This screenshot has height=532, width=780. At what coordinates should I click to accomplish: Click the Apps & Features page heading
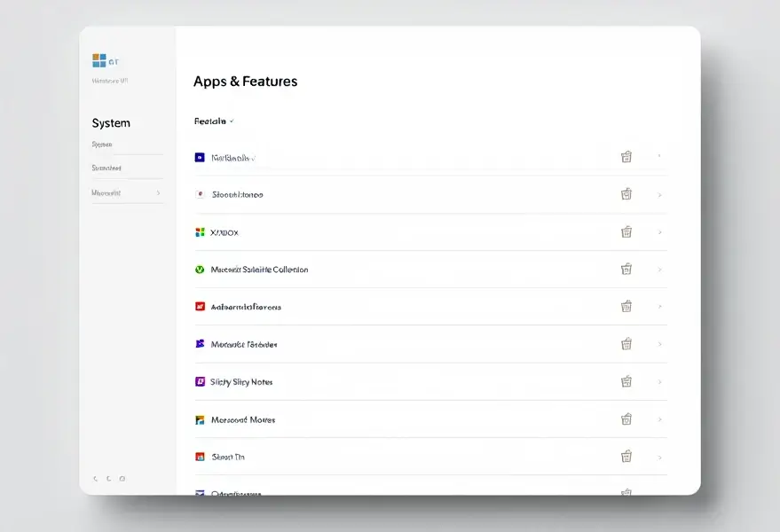245,82
